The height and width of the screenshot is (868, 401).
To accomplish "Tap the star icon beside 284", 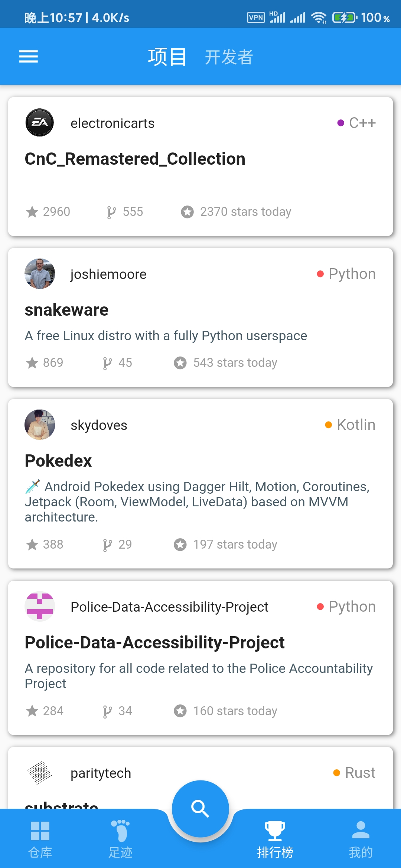I will click(x=32, y=711).
